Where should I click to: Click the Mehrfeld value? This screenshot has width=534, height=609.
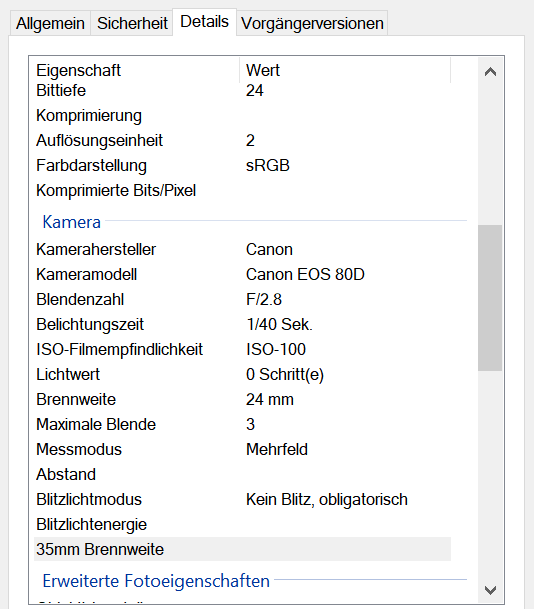277,449
